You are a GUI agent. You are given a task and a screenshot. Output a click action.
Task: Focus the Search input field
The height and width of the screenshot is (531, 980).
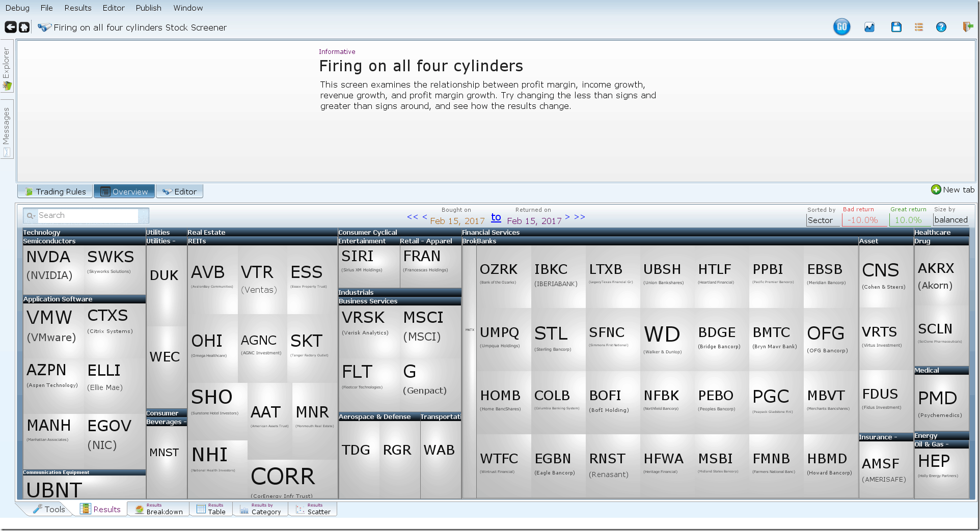click(x=88, y=216)
